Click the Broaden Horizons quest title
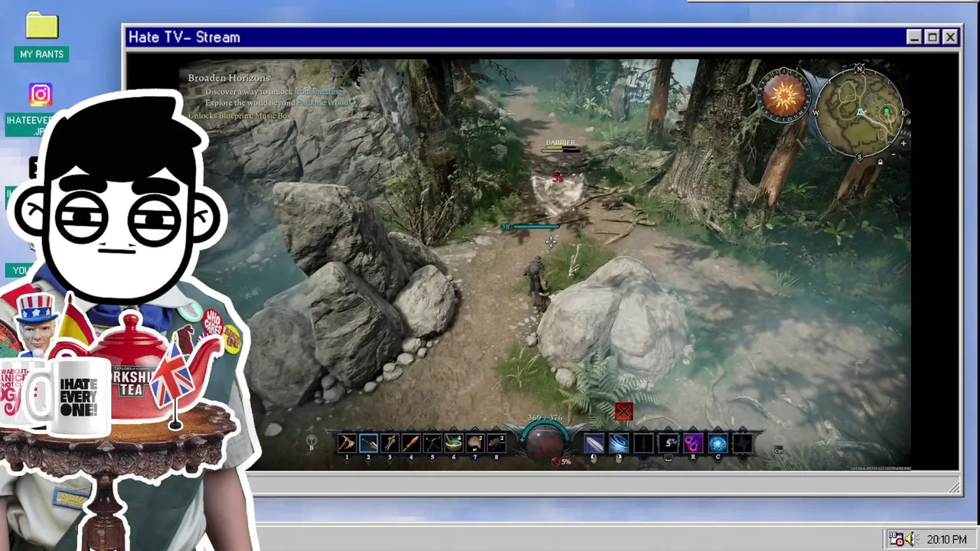The image size is (980, 551). pyautogui.click(x=229, y=78)
